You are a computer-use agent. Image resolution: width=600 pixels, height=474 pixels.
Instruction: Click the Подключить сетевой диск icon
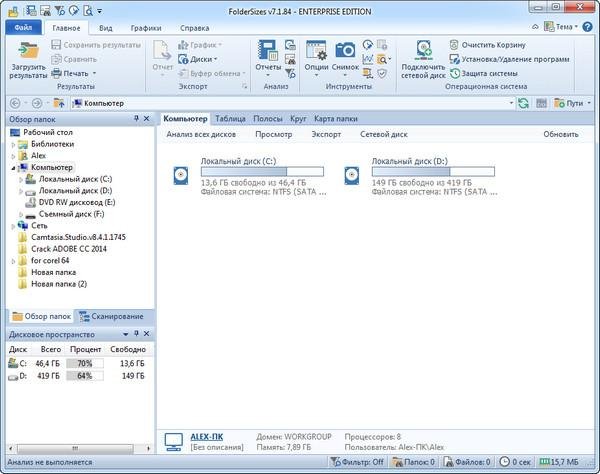(x=423, y=50)
